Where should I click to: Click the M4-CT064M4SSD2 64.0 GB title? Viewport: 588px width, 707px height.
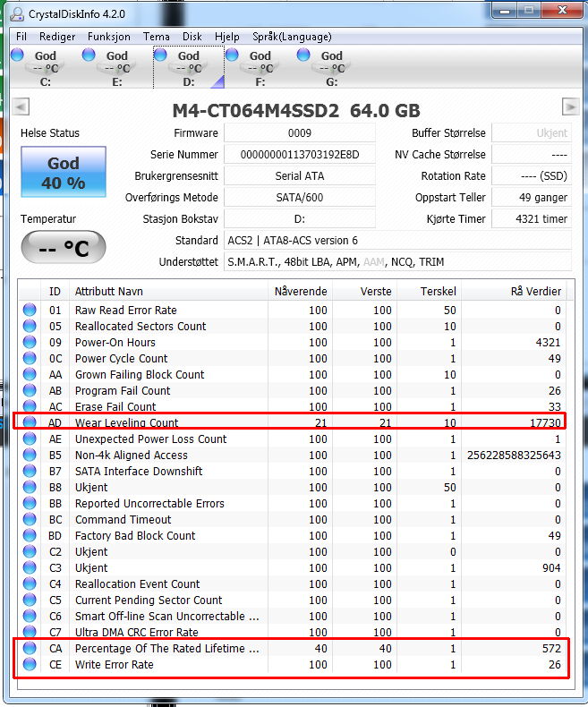tap(296, 110)
